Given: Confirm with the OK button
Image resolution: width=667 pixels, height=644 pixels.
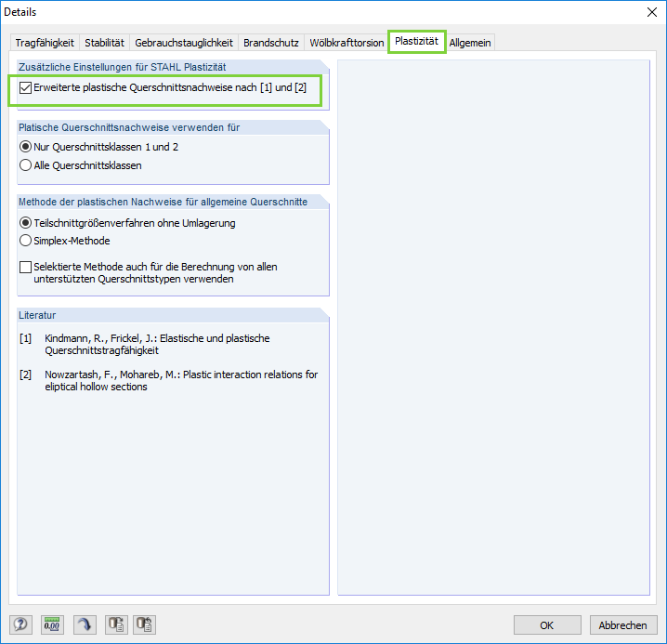Looking at the screenshot, I should pos(547,625).
